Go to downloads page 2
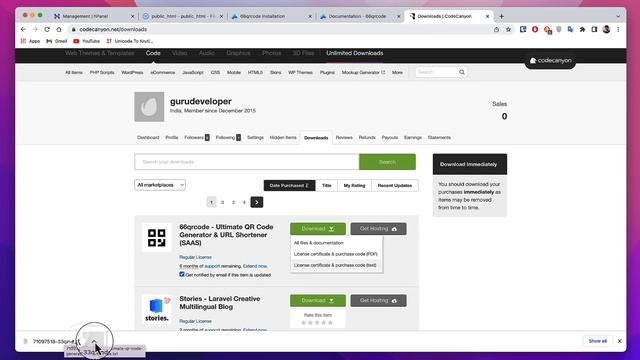This screenshot has width=640, height=360. [x=222, y=202]
